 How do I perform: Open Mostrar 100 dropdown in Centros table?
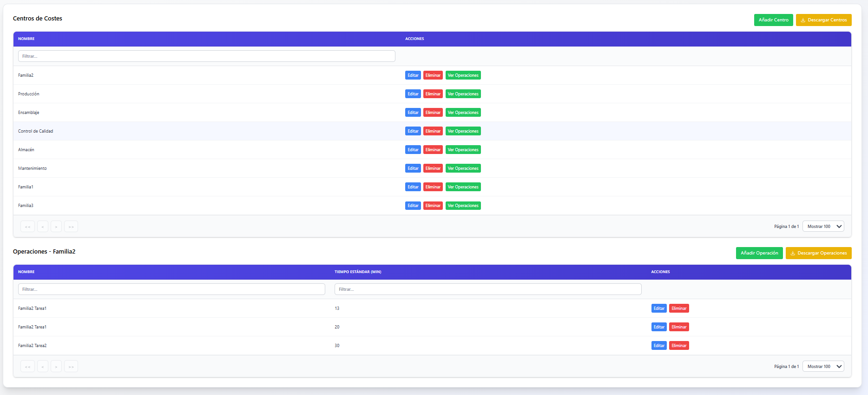823,227
